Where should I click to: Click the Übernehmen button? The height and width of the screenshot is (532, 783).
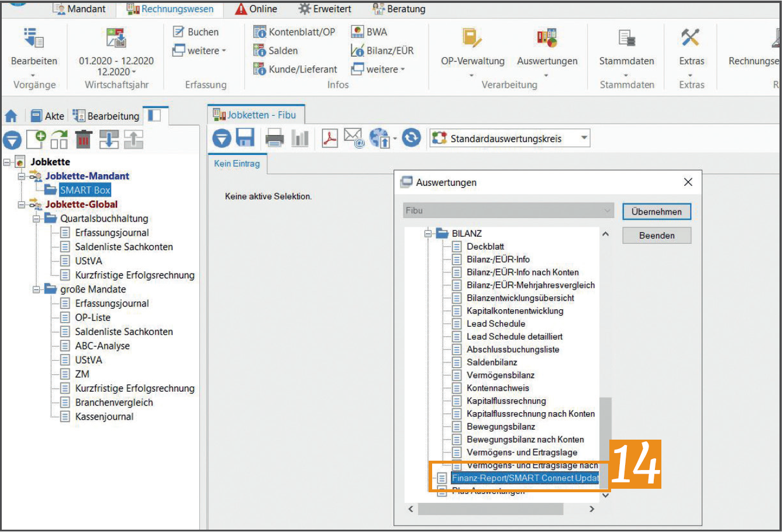pos(657,212)
